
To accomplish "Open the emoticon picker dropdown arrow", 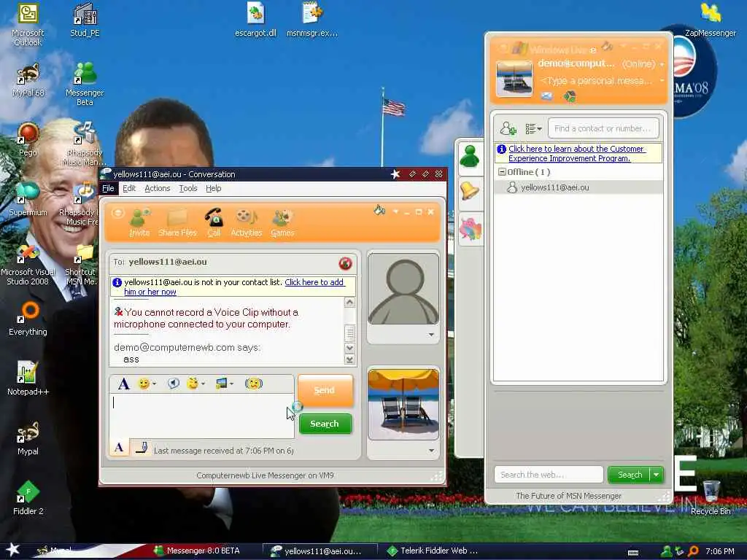I will point(154,384).
